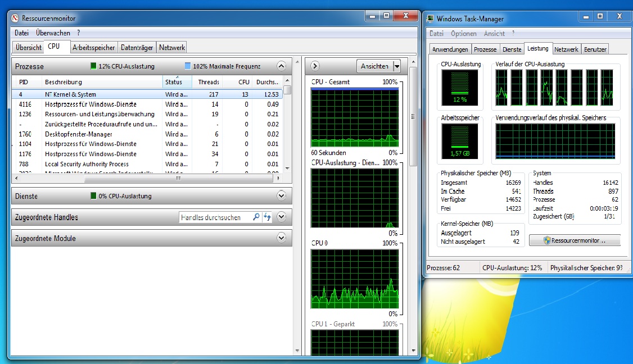633x364 pixels.
Task: Open the Überwachen menu
Action: point(53,33)
